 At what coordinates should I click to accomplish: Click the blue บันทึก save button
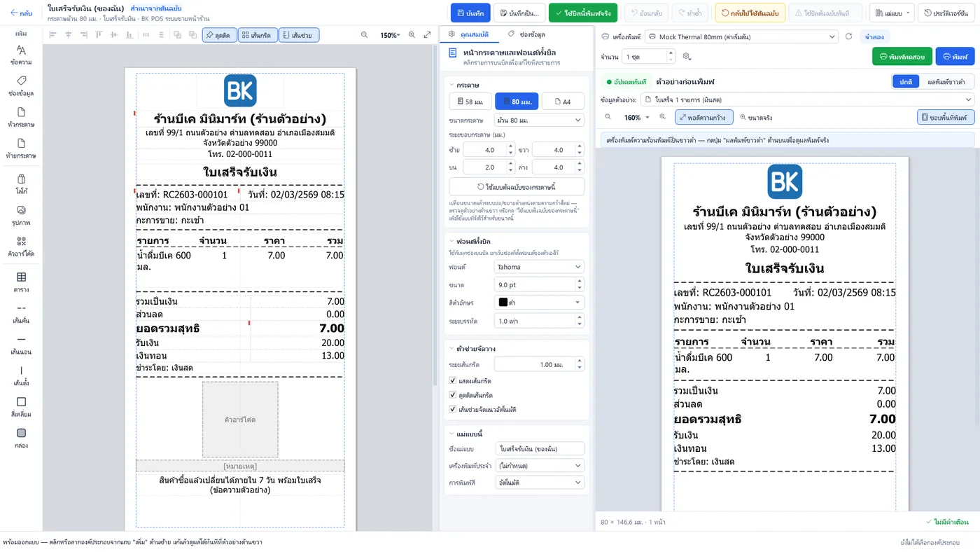470,13
